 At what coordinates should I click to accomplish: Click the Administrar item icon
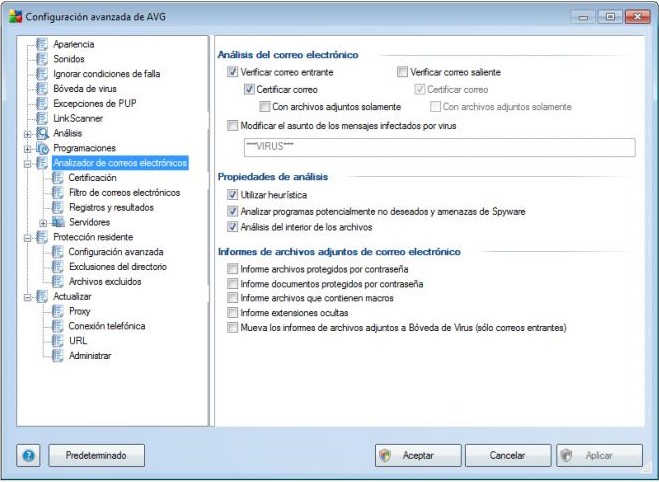58,356
